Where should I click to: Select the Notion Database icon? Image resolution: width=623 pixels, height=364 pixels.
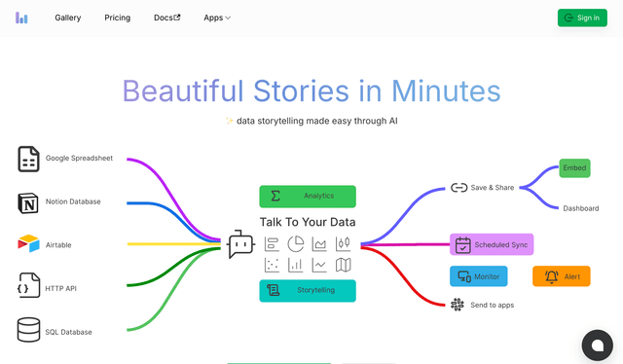pos(28,202)
